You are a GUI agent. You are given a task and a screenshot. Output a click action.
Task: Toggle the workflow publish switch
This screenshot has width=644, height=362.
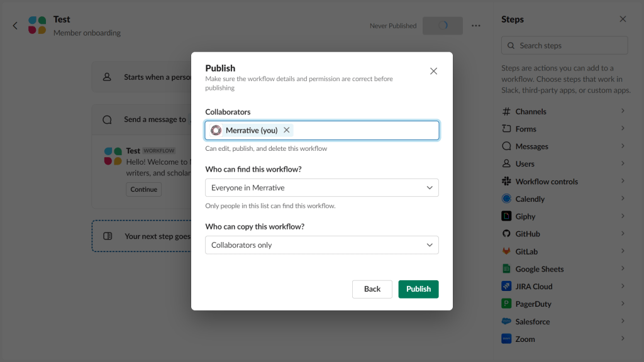pyautogui.click(x=443, y=25)
